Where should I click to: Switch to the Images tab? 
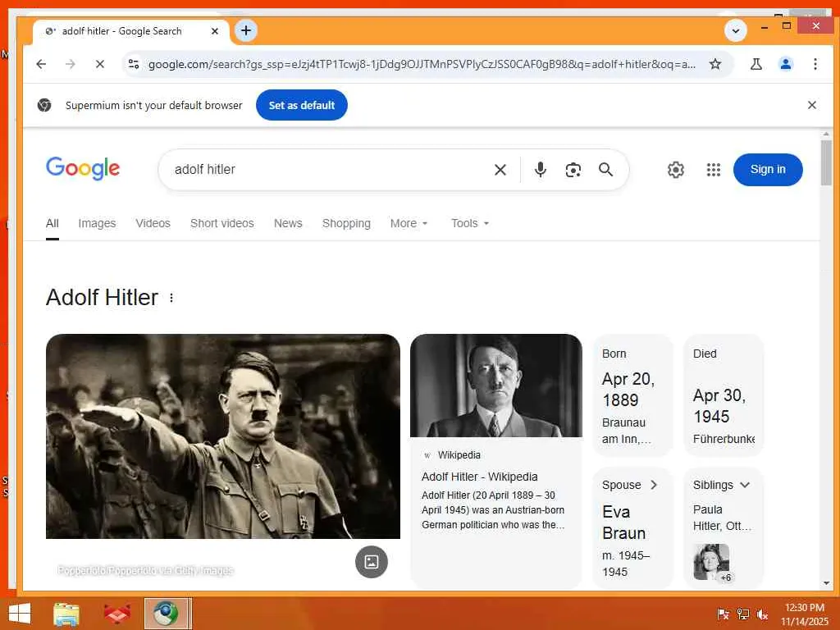(97, 223)
